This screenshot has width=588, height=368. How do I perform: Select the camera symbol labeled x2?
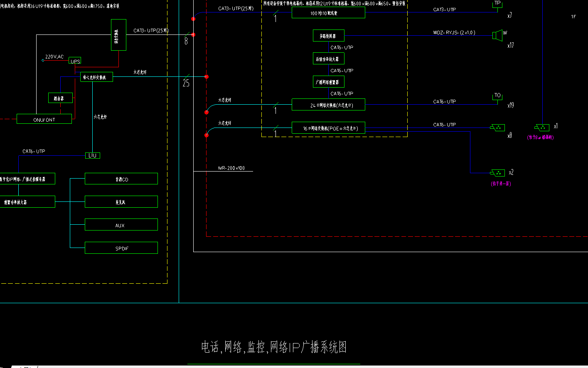click(x=497, y=173)
